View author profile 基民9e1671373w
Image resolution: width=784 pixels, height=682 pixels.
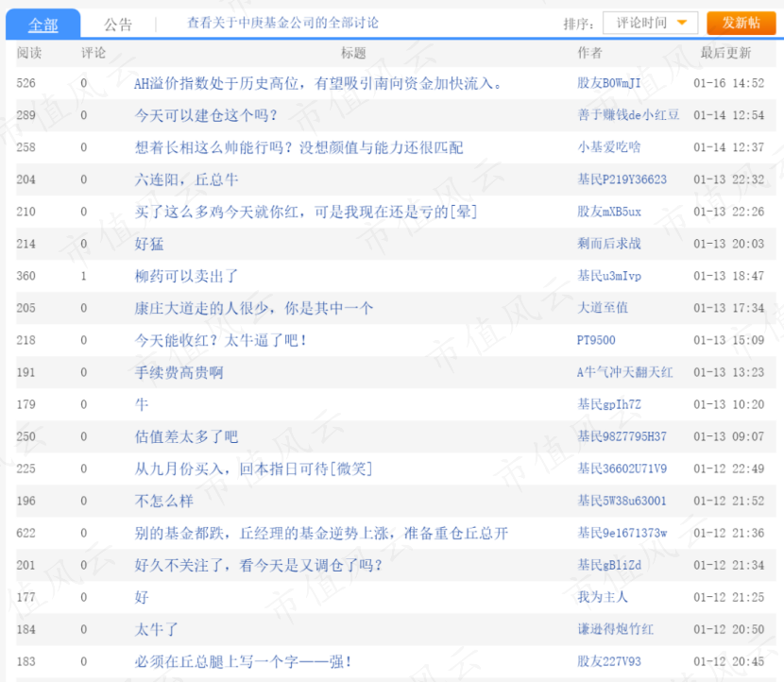pyautogui.click(x=622, y=533)
